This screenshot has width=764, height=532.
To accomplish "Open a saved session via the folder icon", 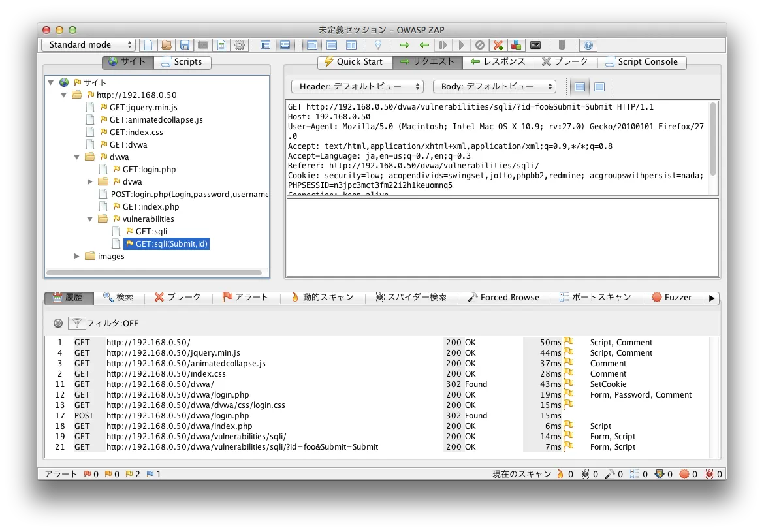I will (165, 44).
